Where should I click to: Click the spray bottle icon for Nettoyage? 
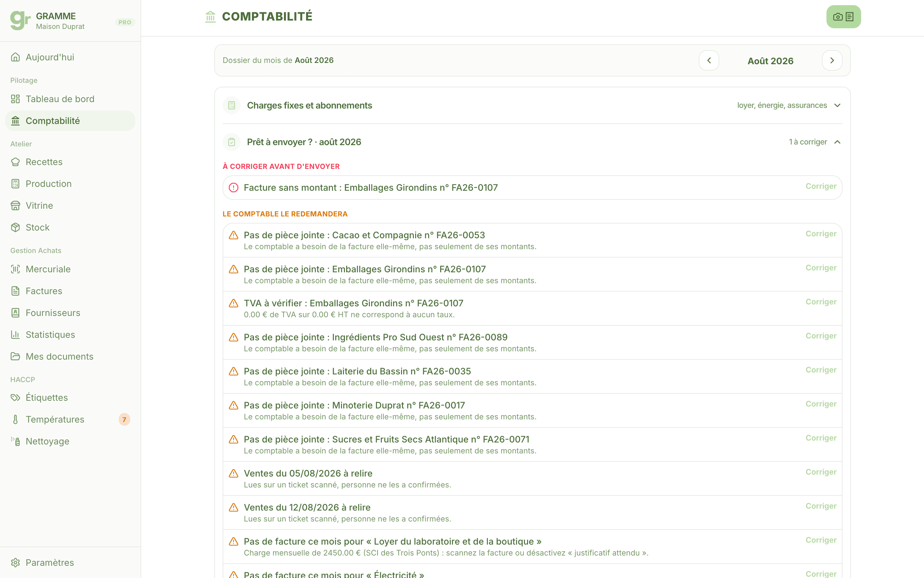(x=15, y=441)
